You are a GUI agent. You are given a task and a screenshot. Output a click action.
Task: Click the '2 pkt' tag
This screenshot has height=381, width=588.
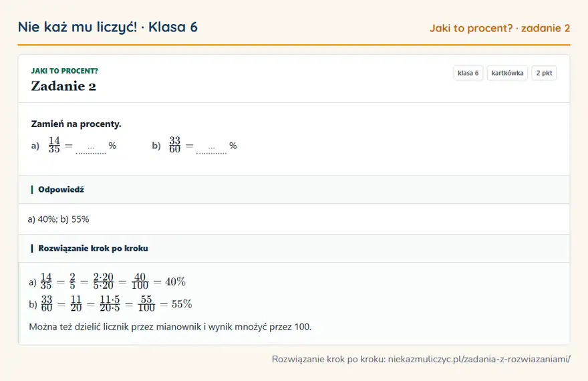544,73
